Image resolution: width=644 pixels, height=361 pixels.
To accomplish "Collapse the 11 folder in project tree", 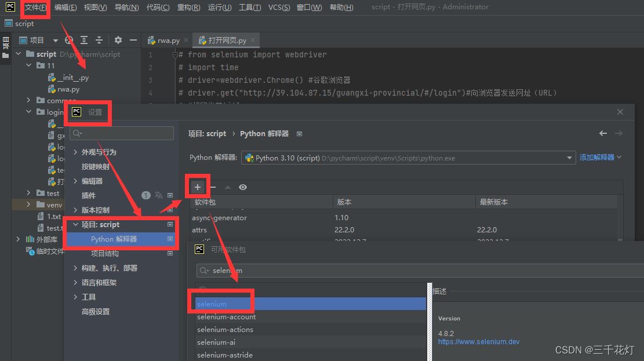I will (28, 65).
